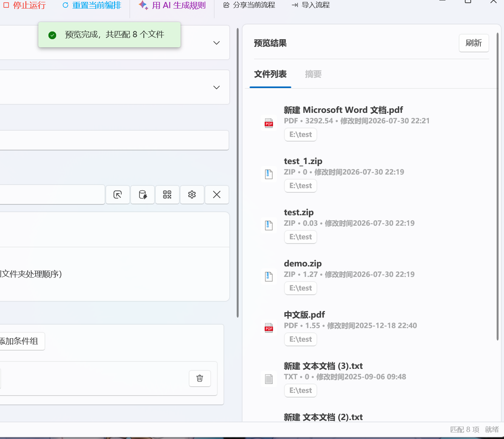Click the left editor panel vertical scrollbar
Viewport: 504px width, 439px height.
237,173
